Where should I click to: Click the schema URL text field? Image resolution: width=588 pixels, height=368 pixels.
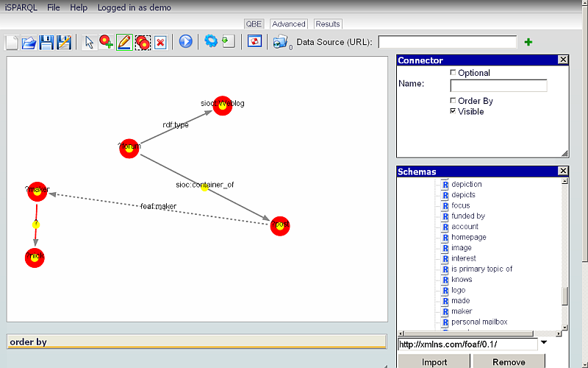point(467,344)
